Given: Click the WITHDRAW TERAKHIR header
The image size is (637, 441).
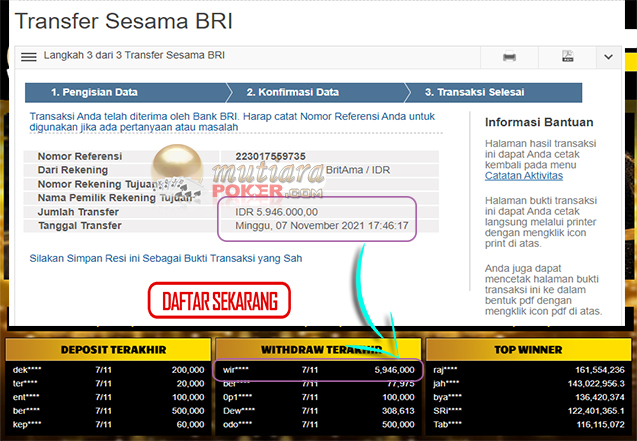Looking at the screenshot, I should click(318, 350).
